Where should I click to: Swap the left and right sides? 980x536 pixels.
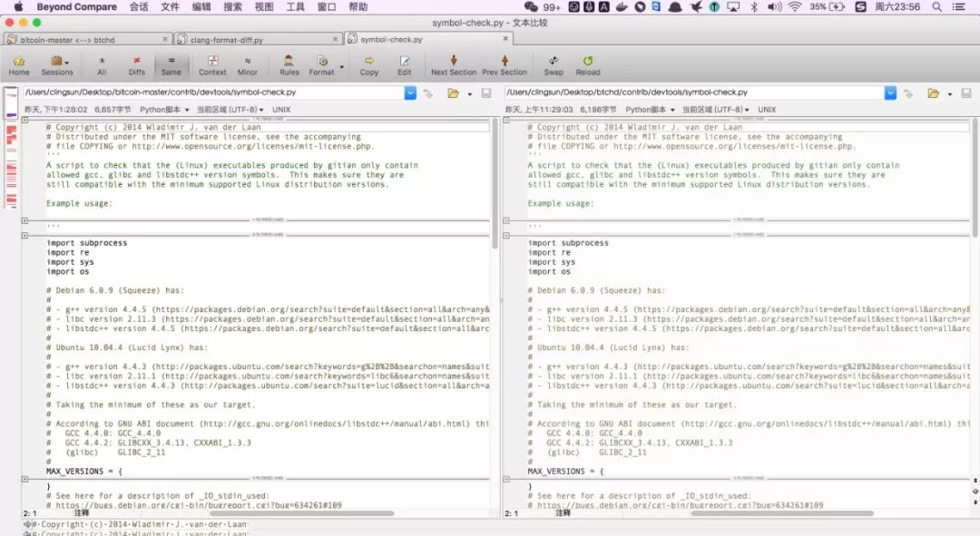(x=554, y=65)
